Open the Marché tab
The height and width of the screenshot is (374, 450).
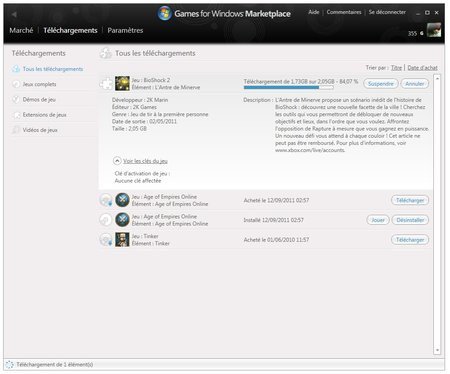pos(21,30)
